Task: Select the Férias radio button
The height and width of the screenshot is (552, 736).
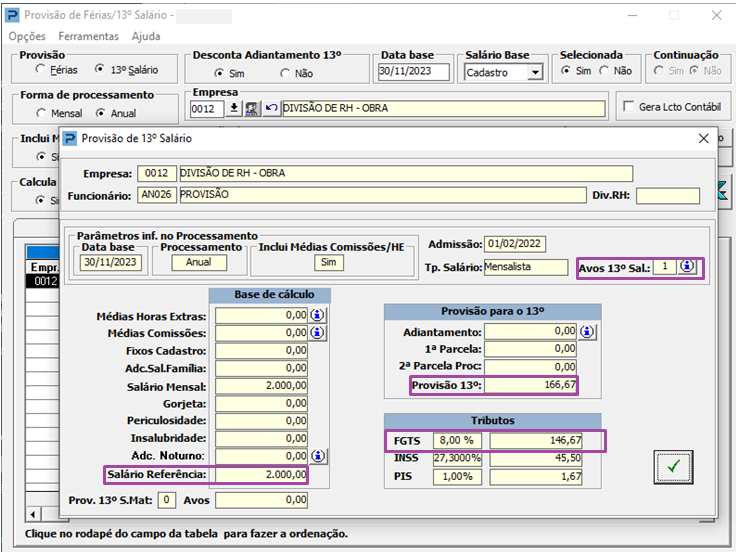Action: click(41, 70)
